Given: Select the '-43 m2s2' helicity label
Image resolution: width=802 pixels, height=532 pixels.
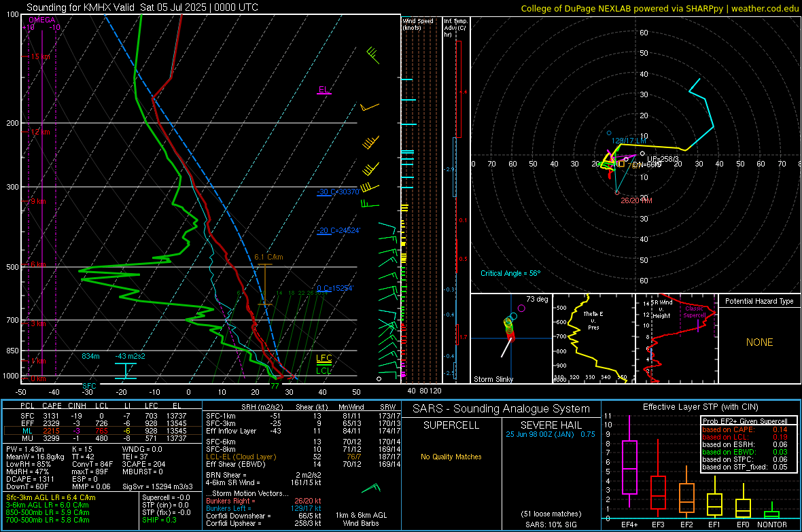Looking at the screenshot, I should click(x=130, y=356).
